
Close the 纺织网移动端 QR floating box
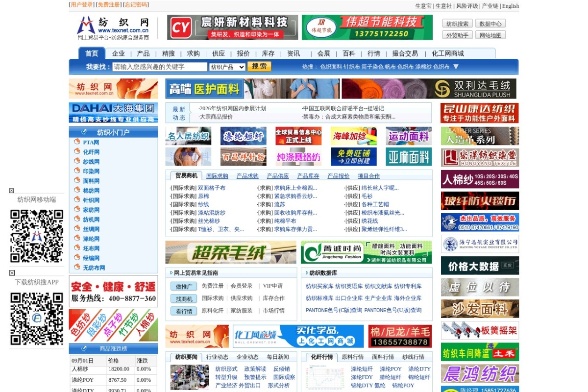tap(12, 191)
